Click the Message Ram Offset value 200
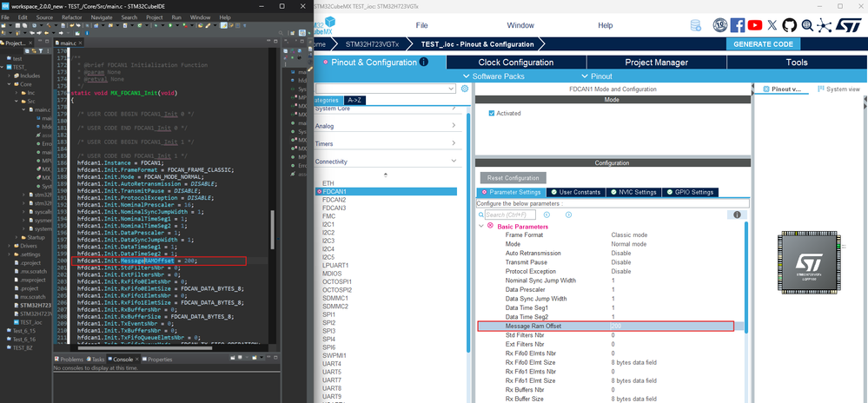The width and height of the screenshot is (868, 403). pyautogui.click(x=616, y=327)
